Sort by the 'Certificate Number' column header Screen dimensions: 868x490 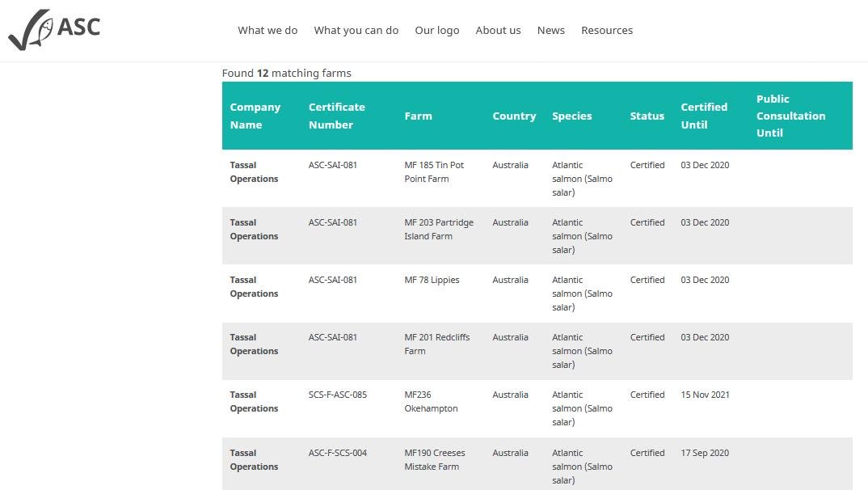(x=337, y=116)
